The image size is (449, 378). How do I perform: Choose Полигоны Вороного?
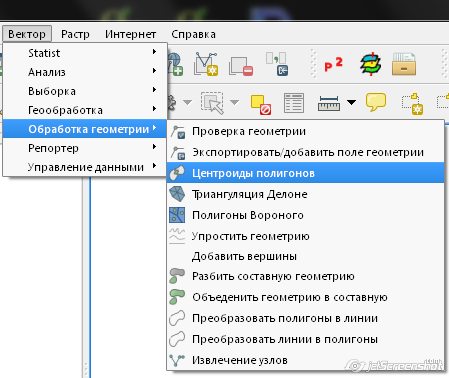coord(305,215)
